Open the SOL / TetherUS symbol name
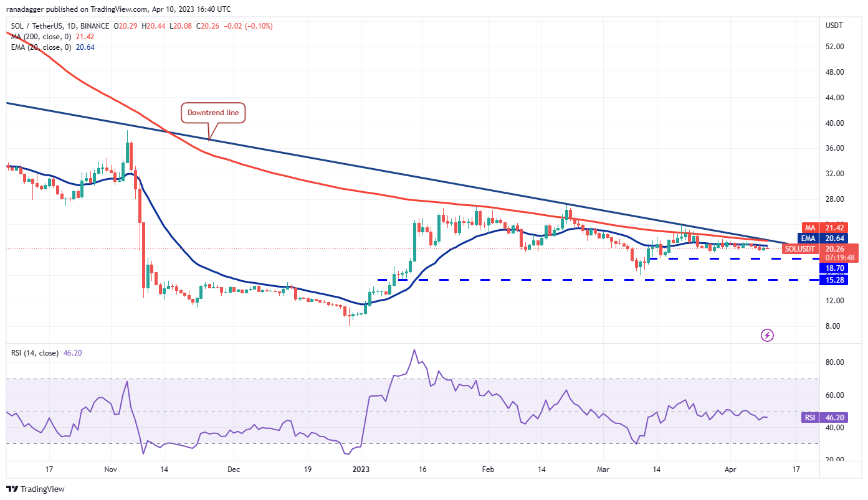 tap(37, 26)
